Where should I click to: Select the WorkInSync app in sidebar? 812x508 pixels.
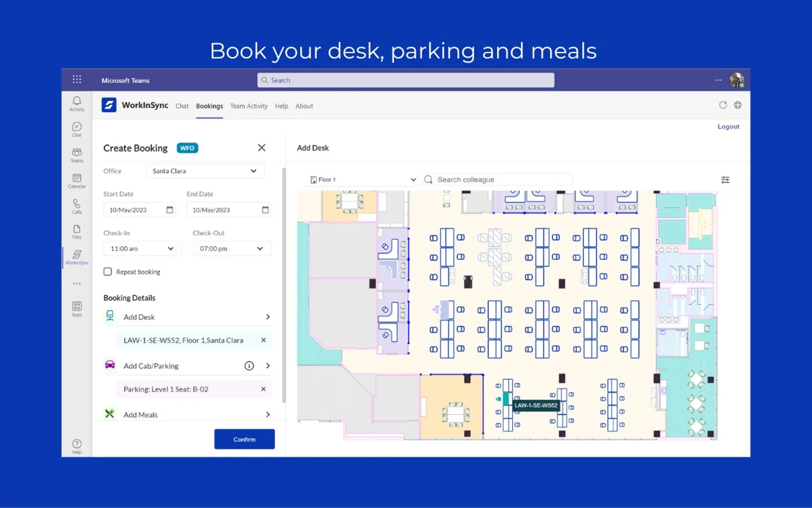[x=77, y=257]
